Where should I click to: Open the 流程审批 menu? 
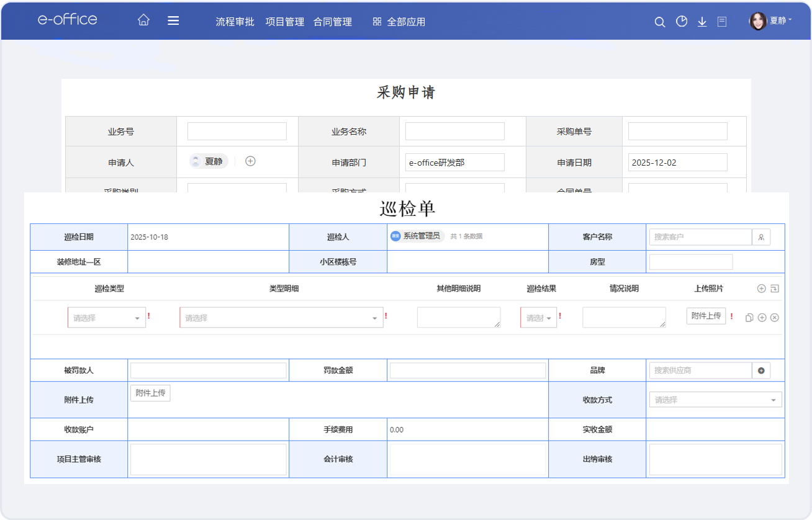point(235,22)
